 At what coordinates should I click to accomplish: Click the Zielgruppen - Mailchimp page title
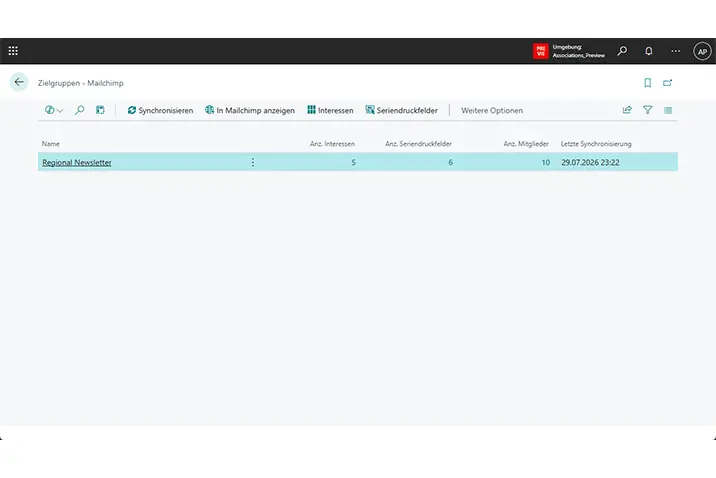80,83
